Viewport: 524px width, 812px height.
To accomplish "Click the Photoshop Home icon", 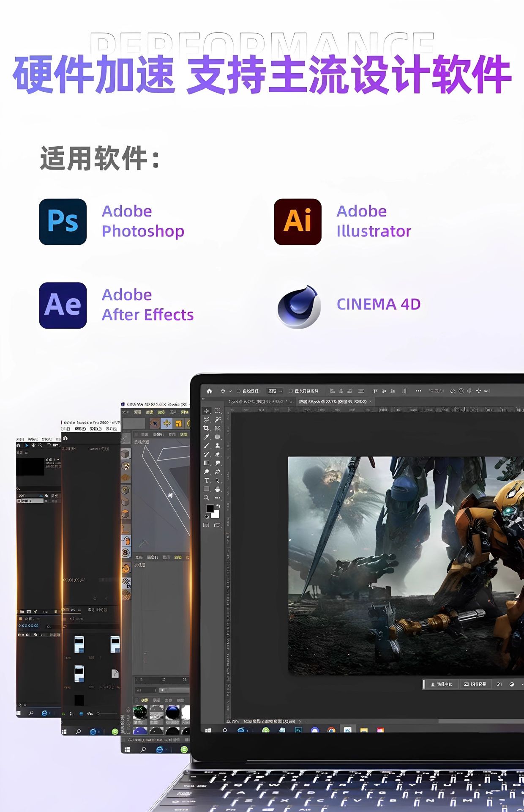I will (209, 391).
